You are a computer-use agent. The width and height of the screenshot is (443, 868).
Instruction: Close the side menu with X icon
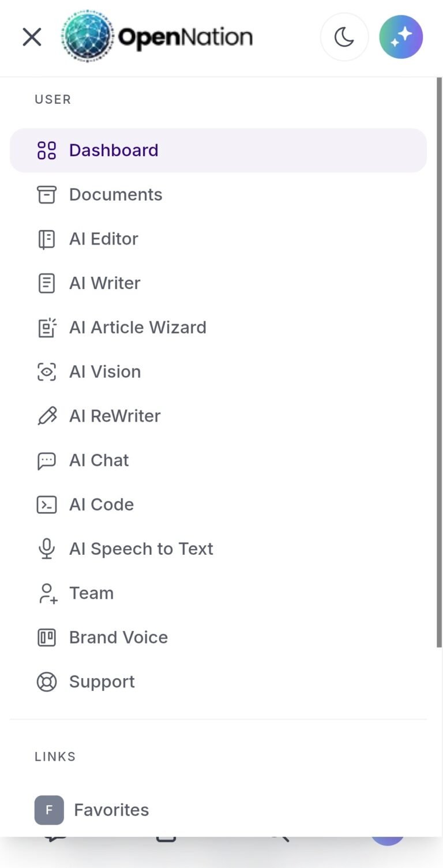pos(32,37)
